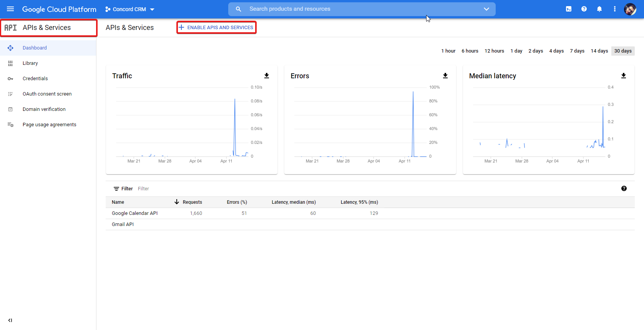Click the Page usage agreements icon

tap(10, 125)
